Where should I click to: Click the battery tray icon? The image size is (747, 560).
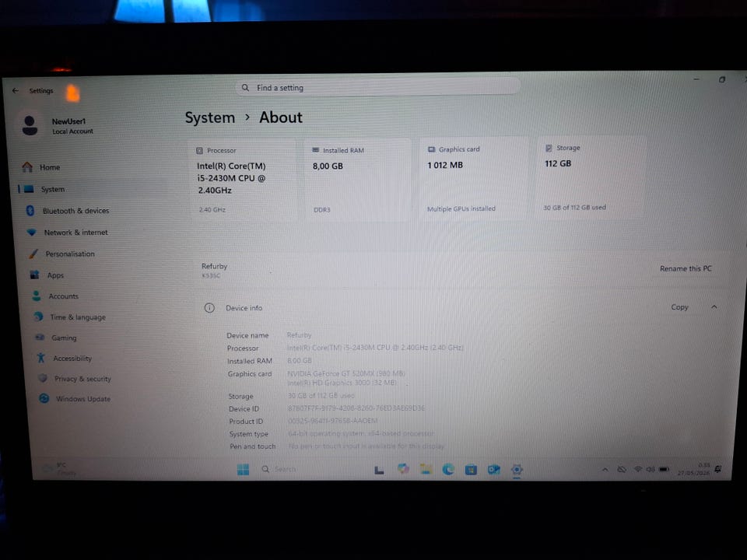click(664, 469)
